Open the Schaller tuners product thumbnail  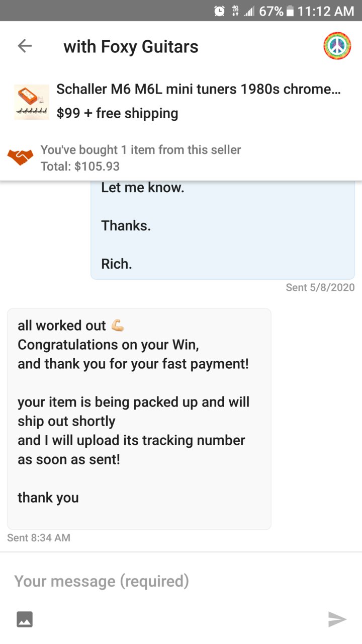[x=31, y=102]
